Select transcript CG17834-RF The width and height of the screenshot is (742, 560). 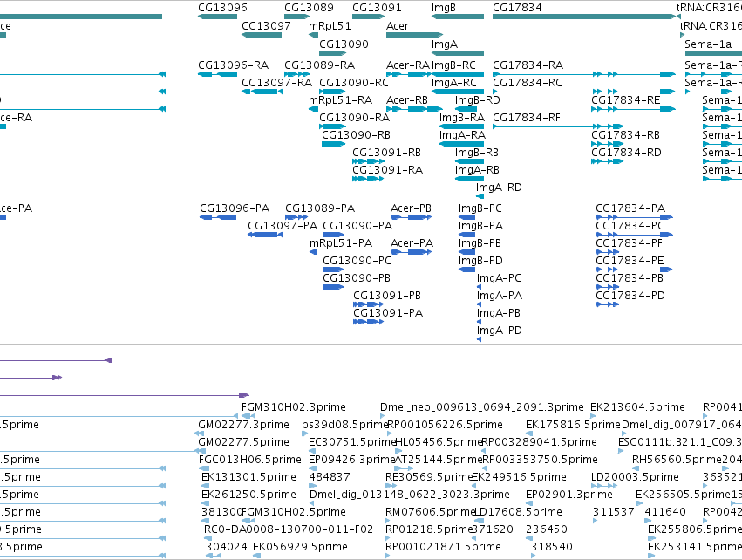[x=527, y=118]
